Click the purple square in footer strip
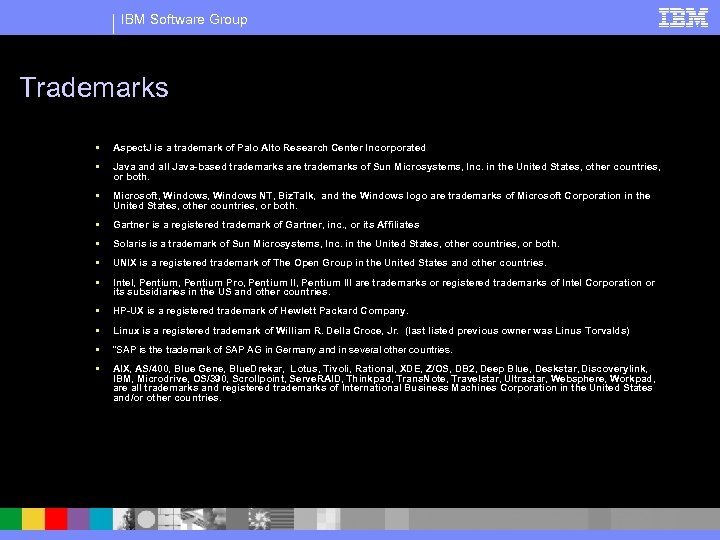 tap(79, 519)
